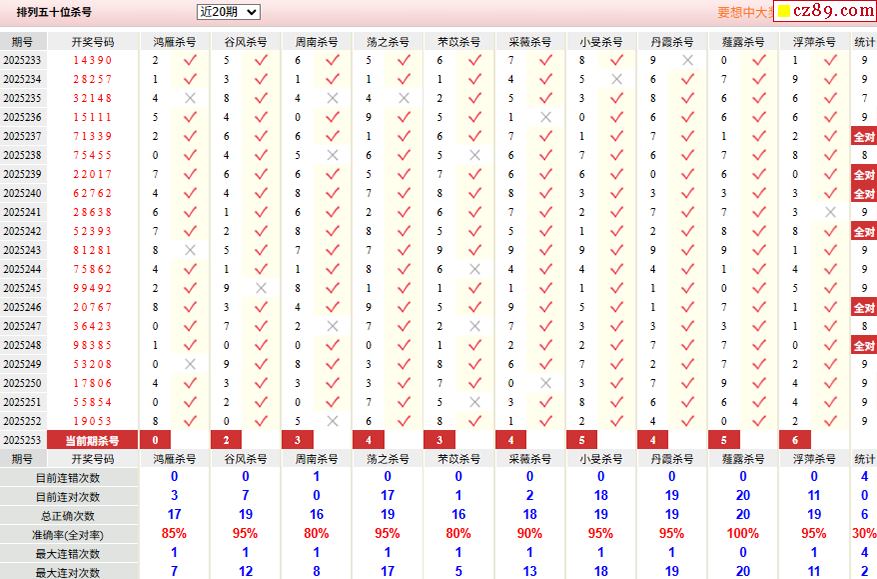Click the 85% accuracy value
The image size is (877, 579).
point(174,534)
